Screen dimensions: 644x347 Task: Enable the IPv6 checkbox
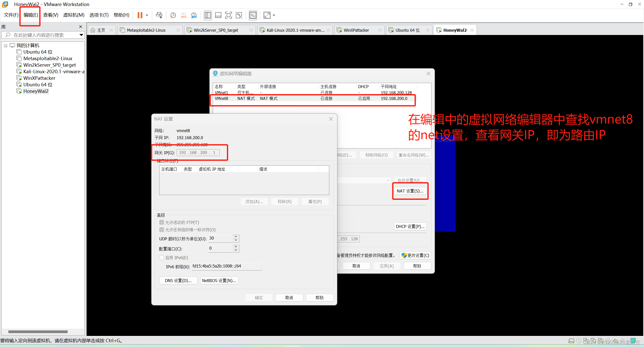coord(162,258)
